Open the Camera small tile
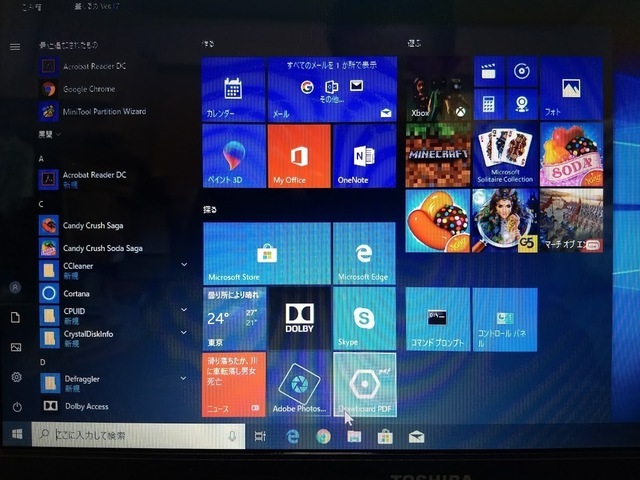640x480 pixels. (522, 104)
